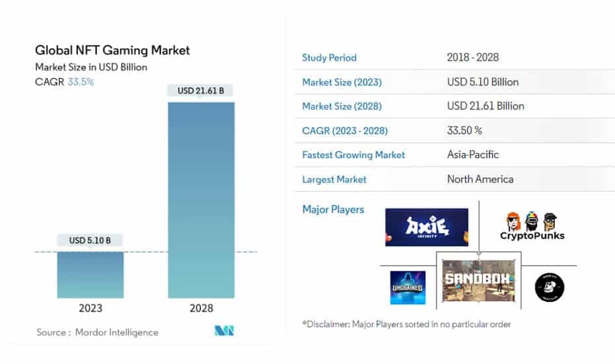Screen dimensions: 615x364
Task: Click the Market Size (2028) row label
Action: pyautogui.click(x=342, y=106)
